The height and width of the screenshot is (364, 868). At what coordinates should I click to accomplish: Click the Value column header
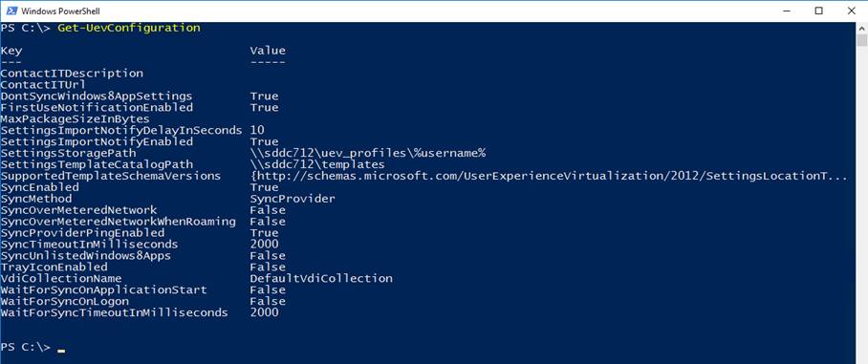268,51
